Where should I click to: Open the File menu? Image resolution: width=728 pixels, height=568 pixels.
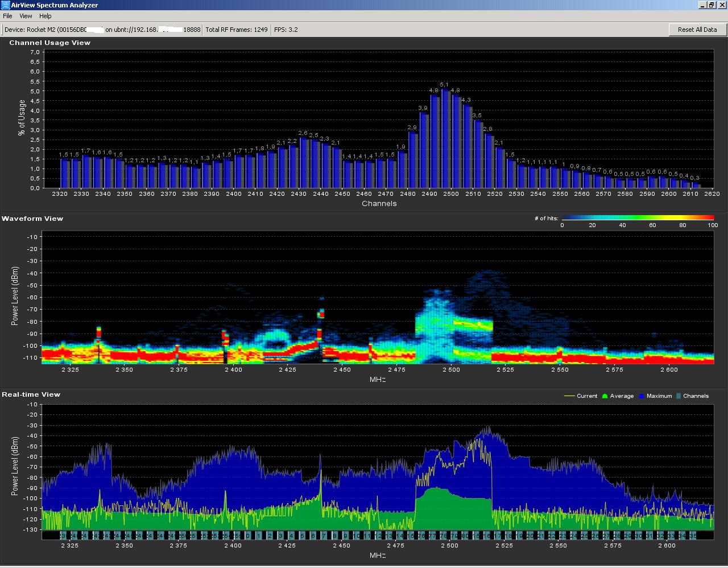click(7, 16)
